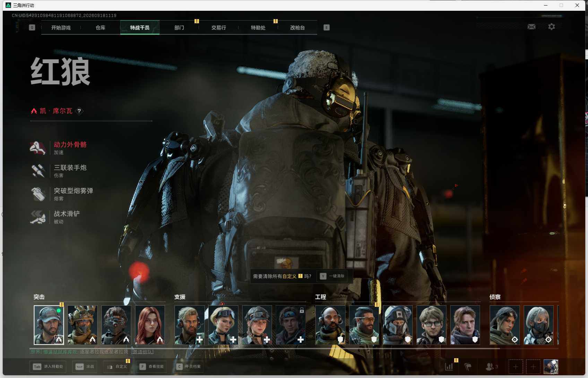
Task: Add teammate in the empty slot beside the avatar
Action: coord(533,367)
